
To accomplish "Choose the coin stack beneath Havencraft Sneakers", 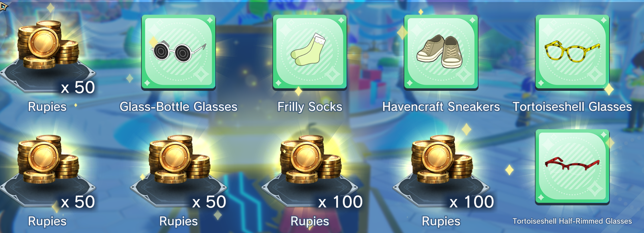I will pyautogui.click(x=442, y=159).
